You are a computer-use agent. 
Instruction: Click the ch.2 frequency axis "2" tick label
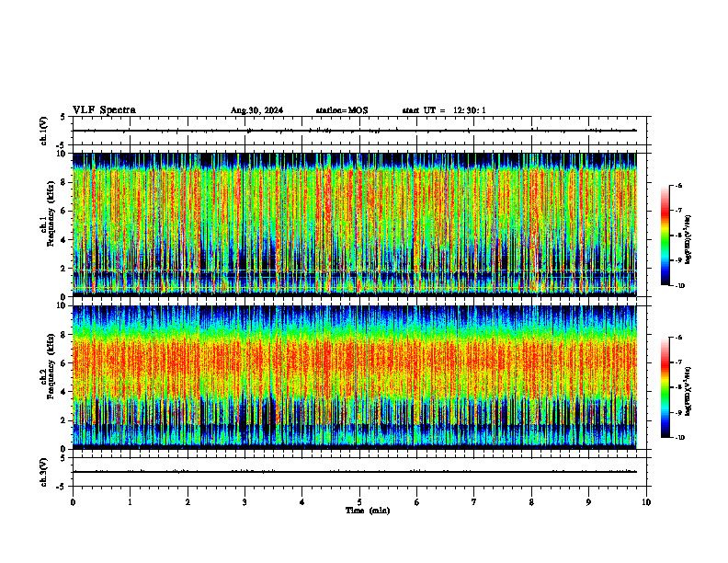(64, 420)
